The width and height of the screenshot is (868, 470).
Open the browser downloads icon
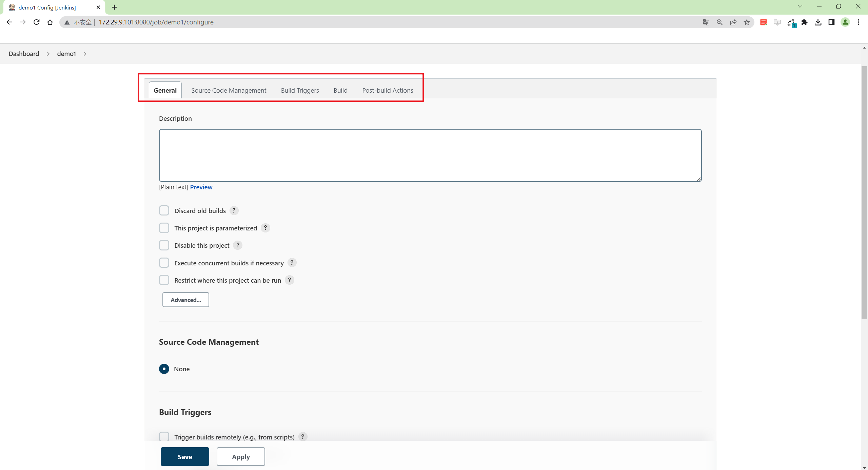(818, 22)
